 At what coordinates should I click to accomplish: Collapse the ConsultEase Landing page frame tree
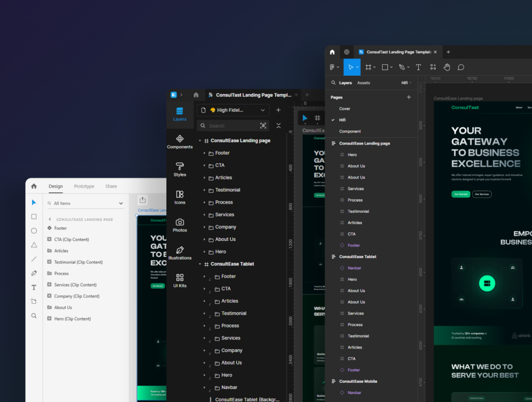[200, 140]
